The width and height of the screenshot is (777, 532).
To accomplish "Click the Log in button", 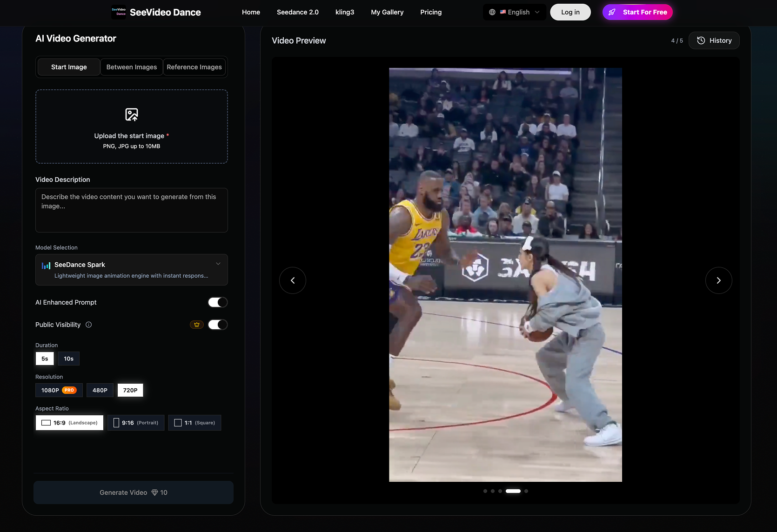I will (570, 12).
